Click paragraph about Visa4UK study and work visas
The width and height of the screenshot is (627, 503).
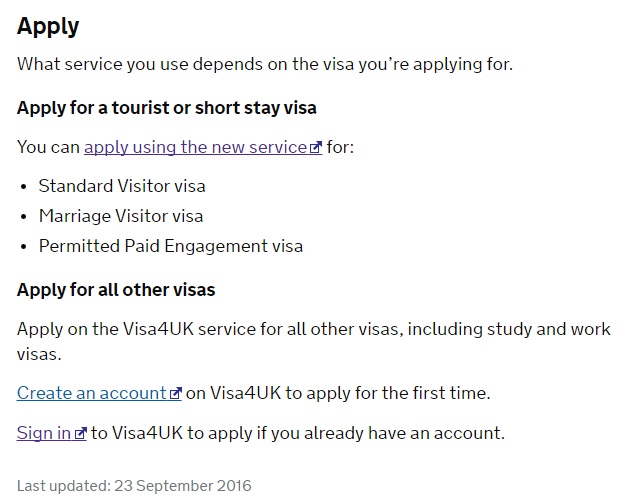314,342
